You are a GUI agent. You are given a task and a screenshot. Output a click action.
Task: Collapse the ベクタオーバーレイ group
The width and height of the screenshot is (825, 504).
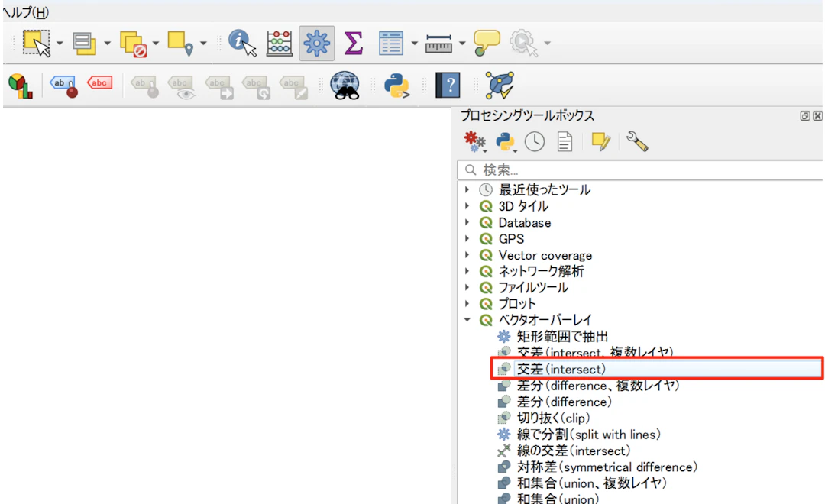coord(467,320)
